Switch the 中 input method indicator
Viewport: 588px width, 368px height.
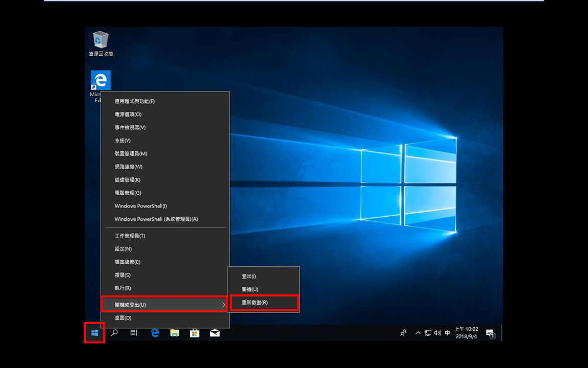click(x=447, y=333)
